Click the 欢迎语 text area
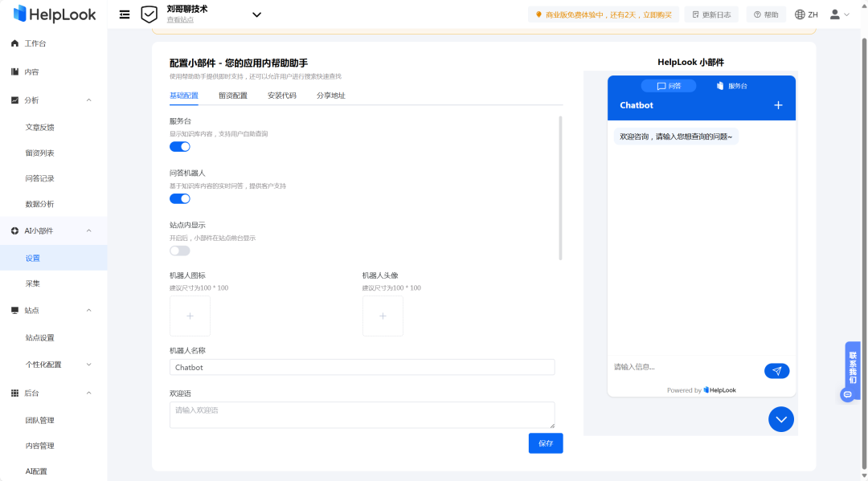Viewport: 868px width, 481px height. click(x=362, y=414)
